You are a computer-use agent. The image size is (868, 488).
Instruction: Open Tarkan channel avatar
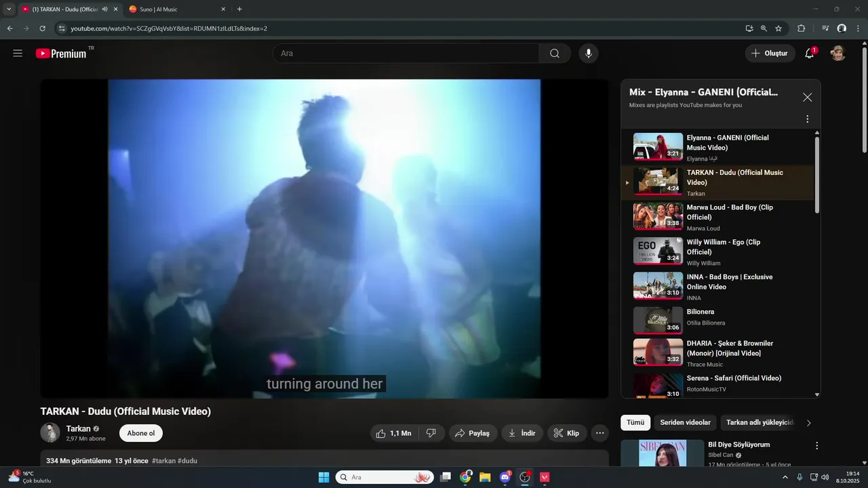coord(50,433)
